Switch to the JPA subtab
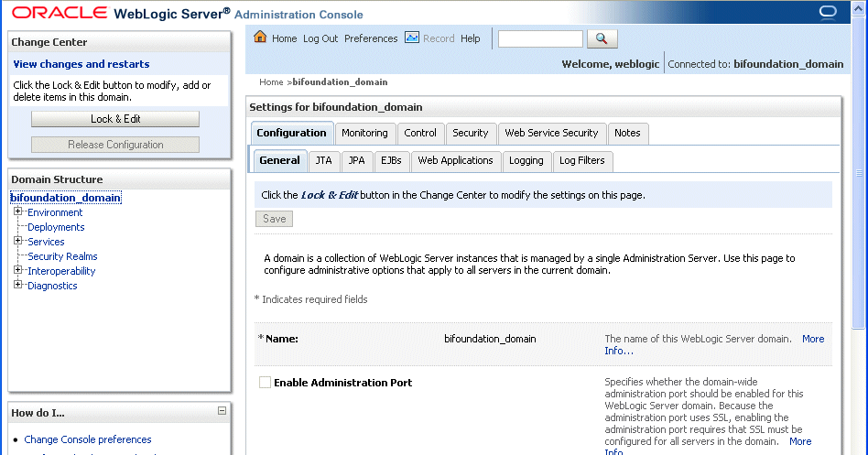This screenshot has height=455, width=868. coord(356,161)
